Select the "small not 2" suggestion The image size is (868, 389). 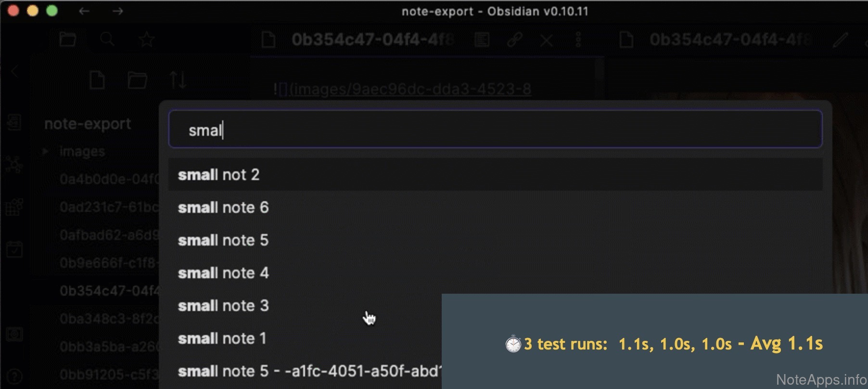(218, 174)
